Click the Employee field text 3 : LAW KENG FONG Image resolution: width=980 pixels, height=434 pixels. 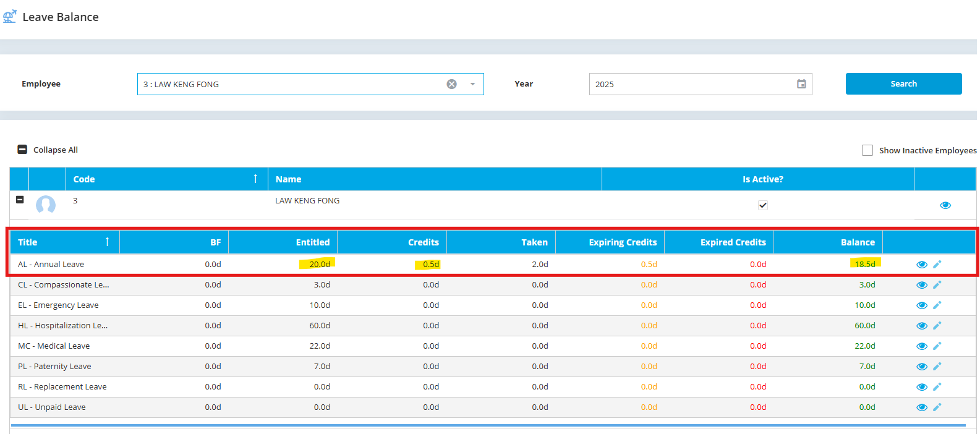click(181, 84)
